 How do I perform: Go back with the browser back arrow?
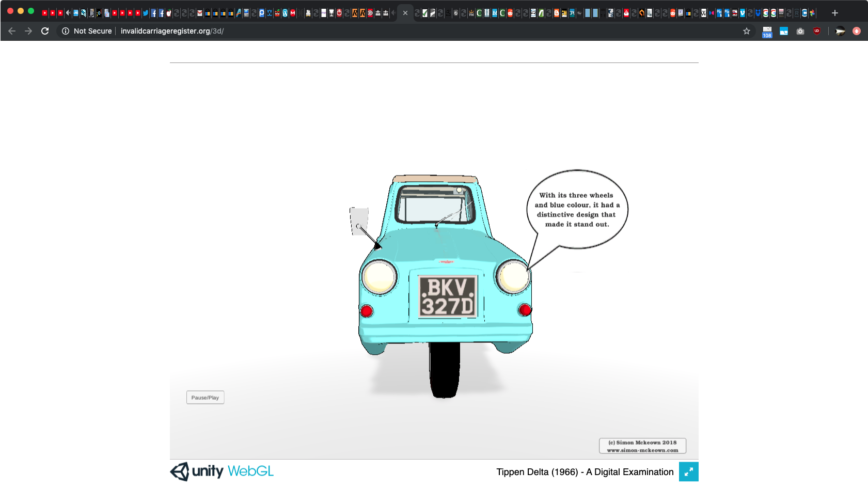pyautogui.click(x=12, y=31)
